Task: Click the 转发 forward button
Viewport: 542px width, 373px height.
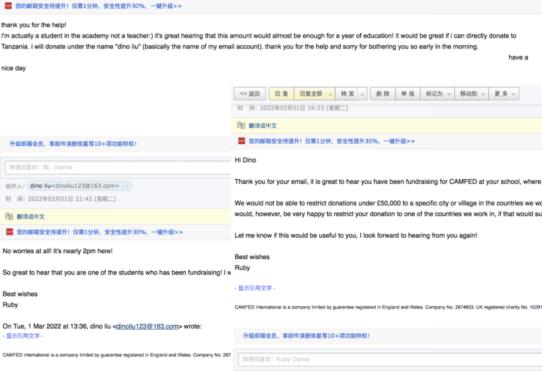Action: [x=347, y=94]
